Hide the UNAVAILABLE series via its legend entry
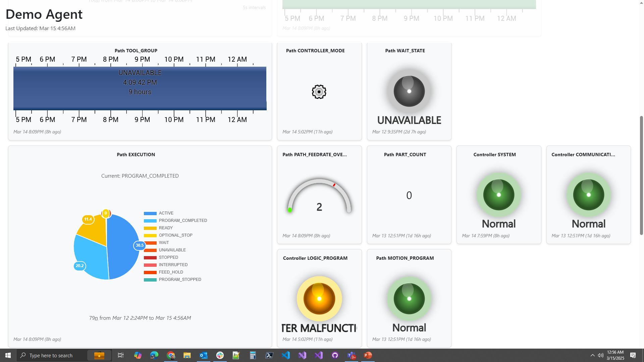The image size is (644, 362). (x=172, y=250)
